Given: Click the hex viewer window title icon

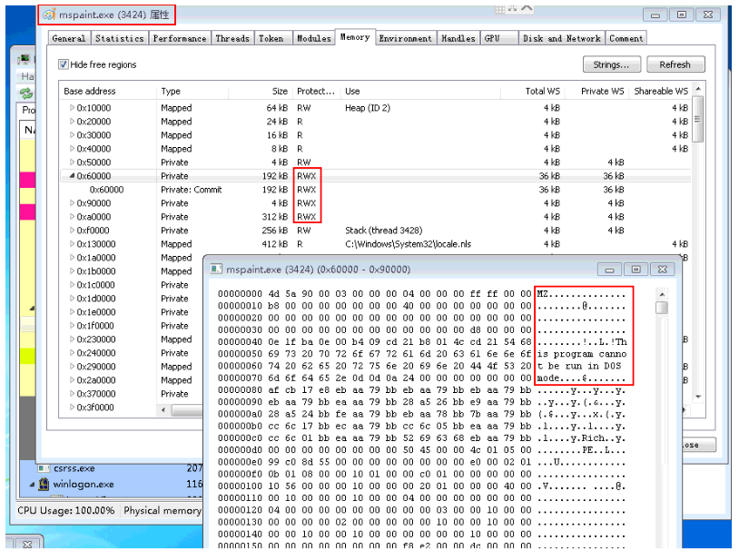Looking at the screenshot, I should coord(216,269).
